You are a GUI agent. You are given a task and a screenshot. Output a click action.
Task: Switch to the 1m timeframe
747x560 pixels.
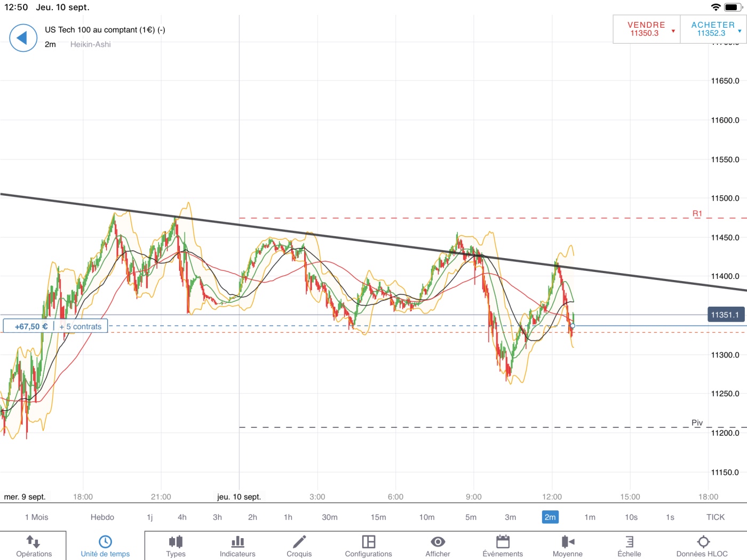pyautogui.click(x=590, y=517)
